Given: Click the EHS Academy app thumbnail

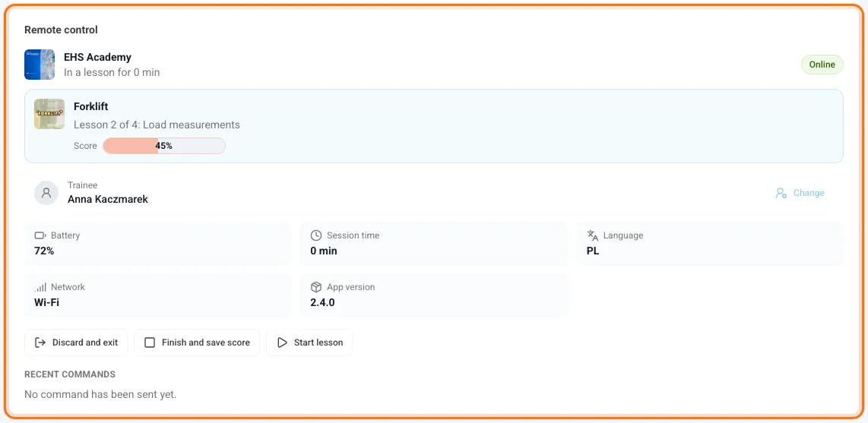Looking at the screenshot, I should coord(40,65).
